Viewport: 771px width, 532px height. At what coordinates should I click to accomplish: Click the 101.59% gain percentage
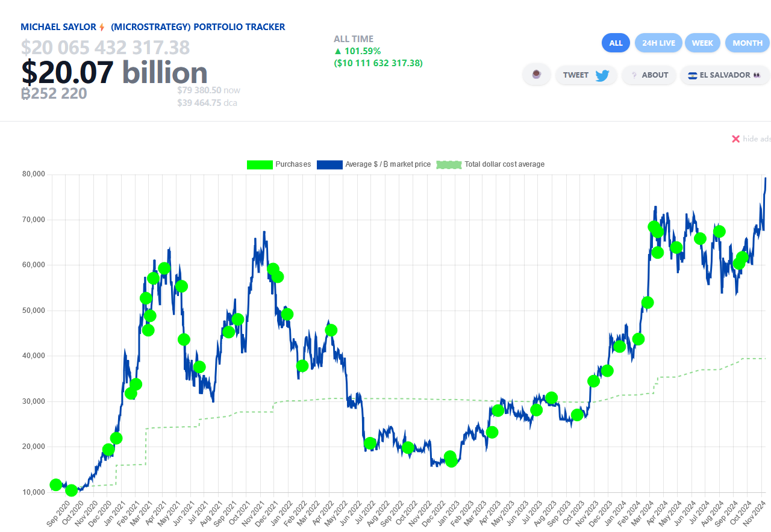pos(363,51)
